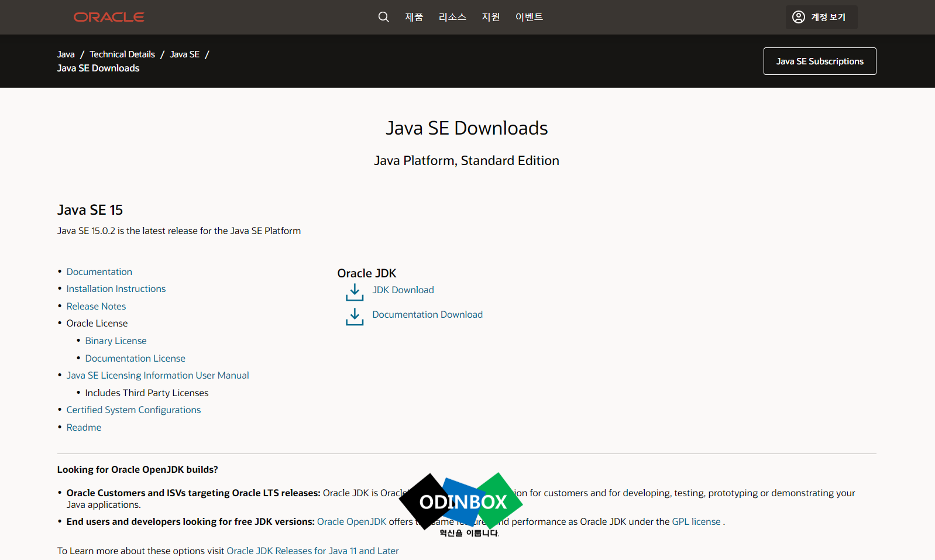This screenshot has width=935, height=560.
Task: Open Installation Instructions link
Action: (116, 288)
